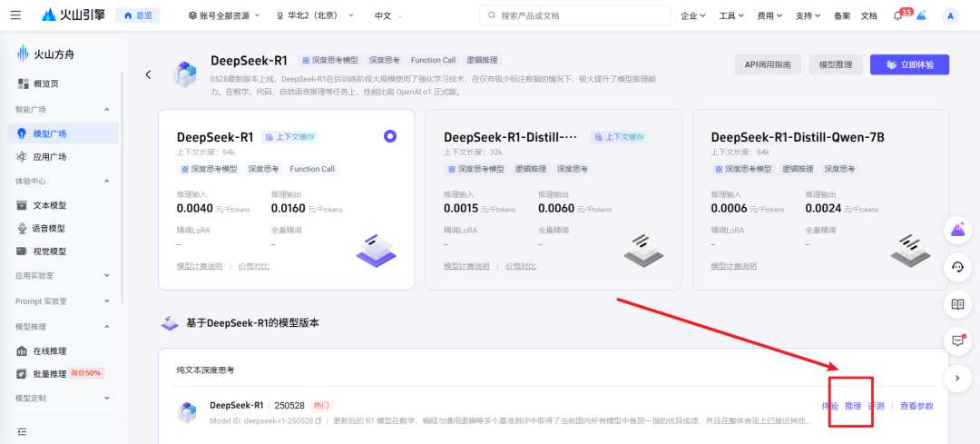The image size is (980, 444).
Task: Open the 费用 menu
Action: (769, 16)
